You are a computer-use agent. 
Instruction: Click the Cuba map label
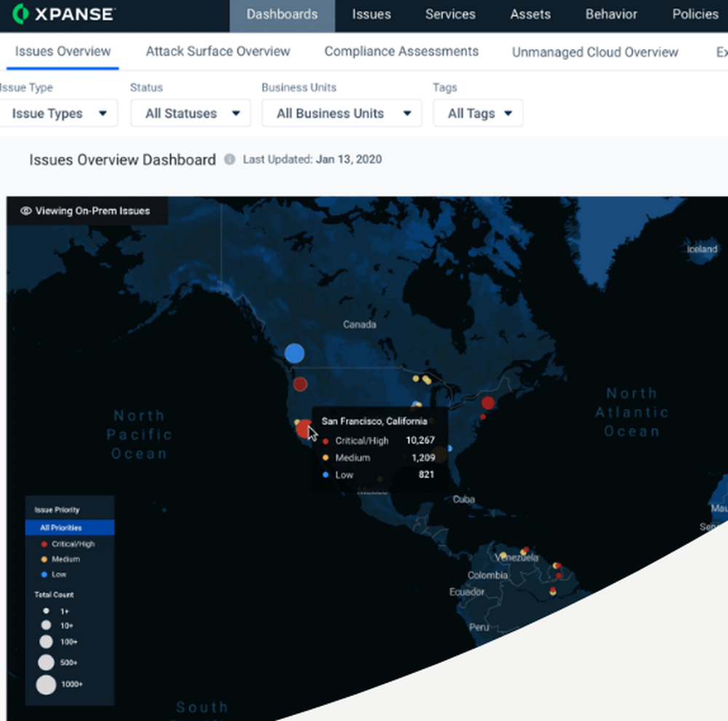click(x=463, y=499)
